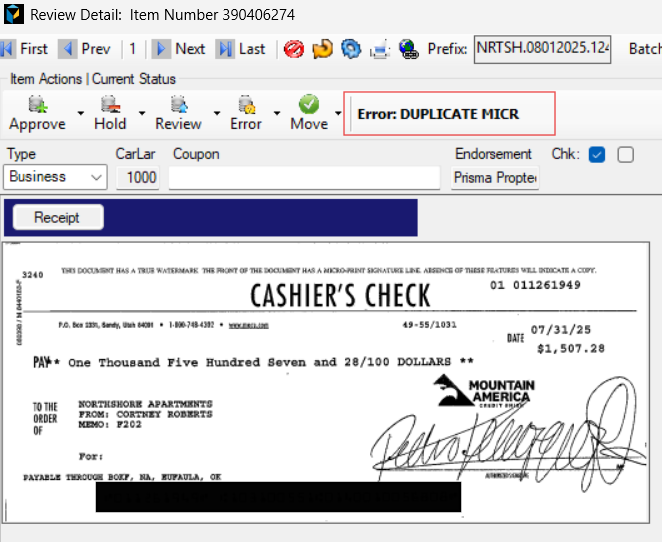Tick the empty checkbox beside Chk
Image resolution: width=662 pixels, height=542 pixels.
click(626, 155)
